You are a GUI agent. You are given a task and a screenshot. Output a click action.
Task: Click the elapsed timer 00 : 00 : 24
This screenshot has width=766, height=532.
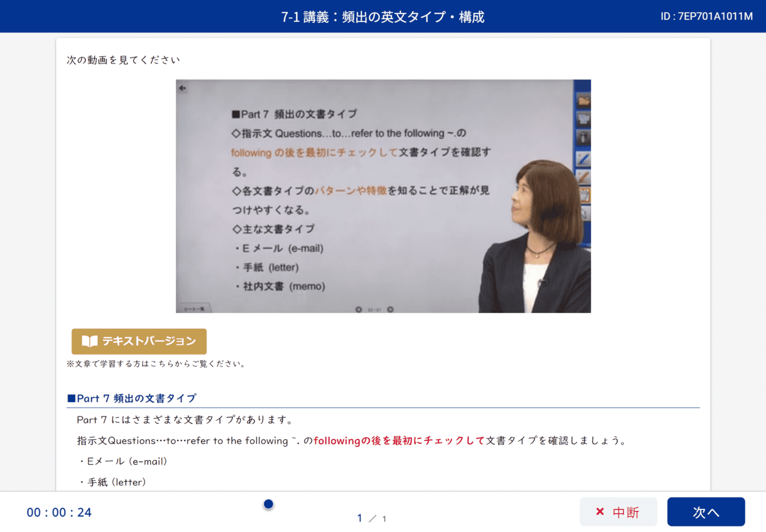point(59,512)
